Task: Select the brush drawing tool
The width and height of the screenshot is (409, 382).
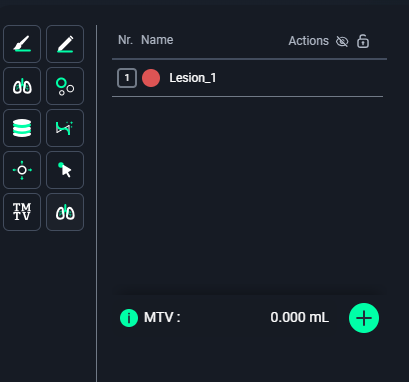Action: 22,44
